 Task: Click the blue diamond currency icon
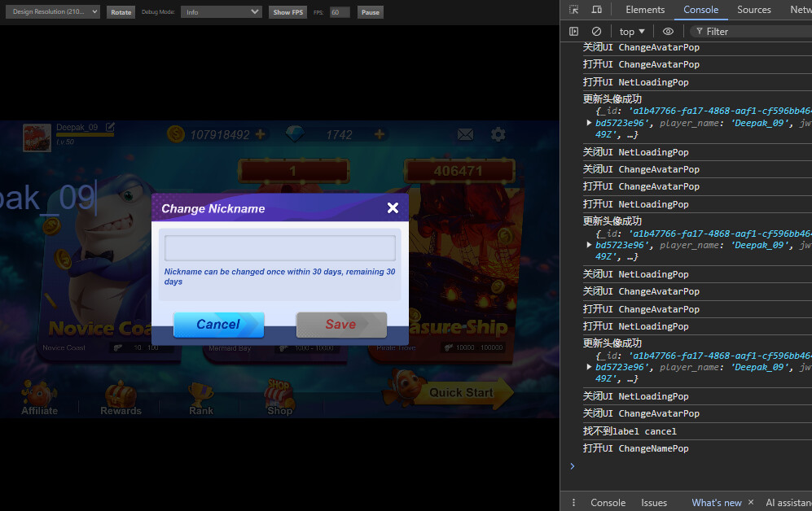point(295,134)
